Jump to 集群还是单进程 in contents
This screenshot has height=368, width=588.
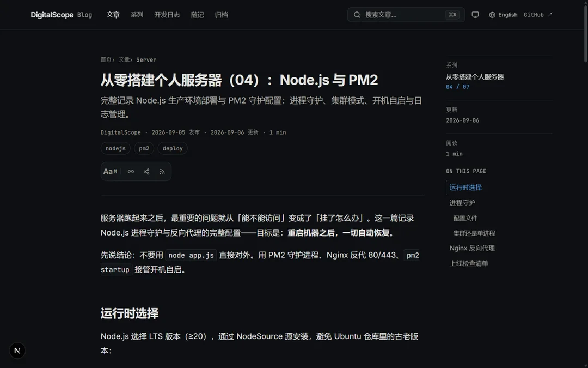click(474, 233)
